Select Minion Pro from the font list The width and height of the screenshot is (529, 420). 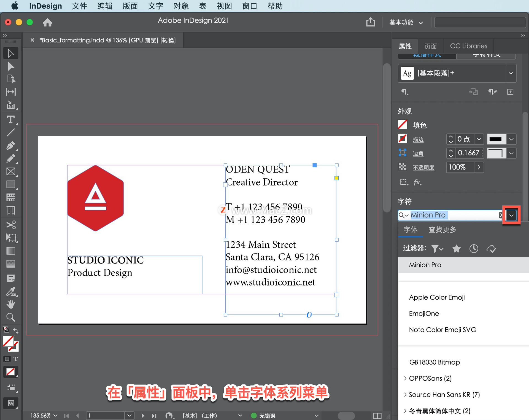[x=425, y=265]
